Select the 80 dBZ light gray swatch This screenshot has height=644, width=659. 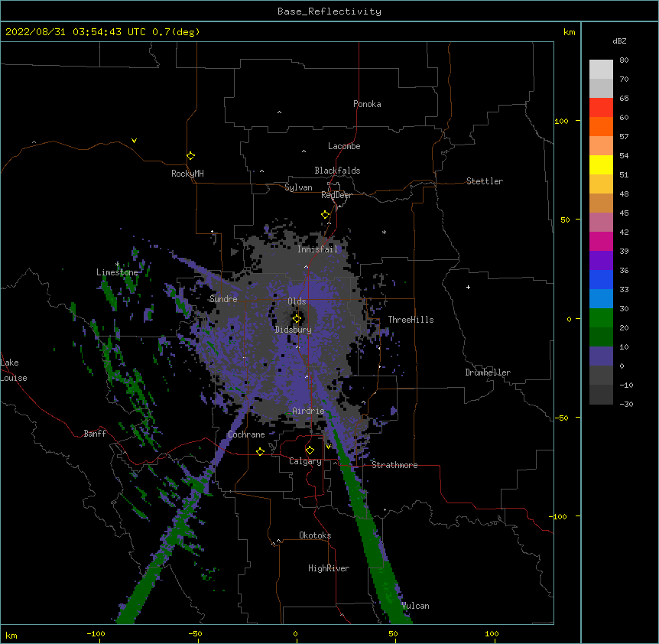pos(601,70)
